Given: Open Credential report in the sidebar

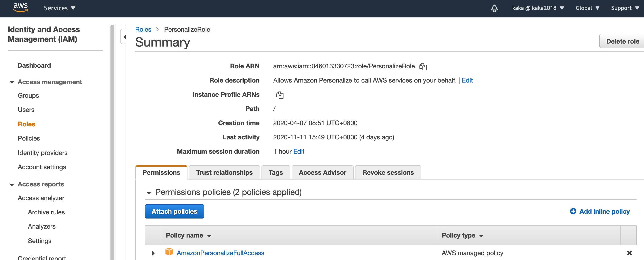Looking at the screenshot, I should pyautogui.click(x=42, y=257).
